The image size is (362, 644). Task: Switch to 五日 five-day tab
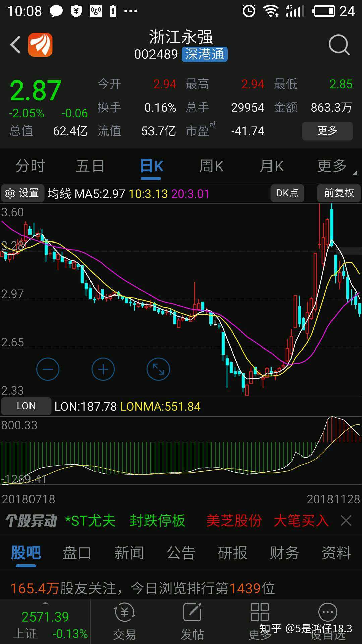(x=90, y=166)
